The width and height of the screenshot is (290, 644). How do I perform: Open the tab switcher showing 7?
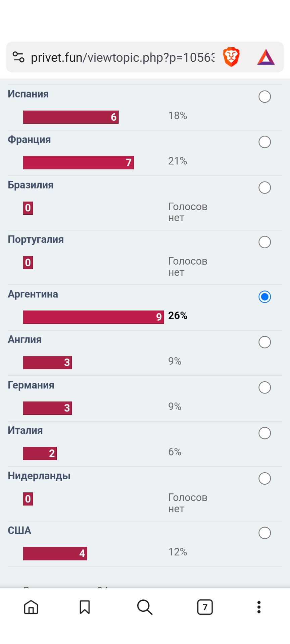205,607
